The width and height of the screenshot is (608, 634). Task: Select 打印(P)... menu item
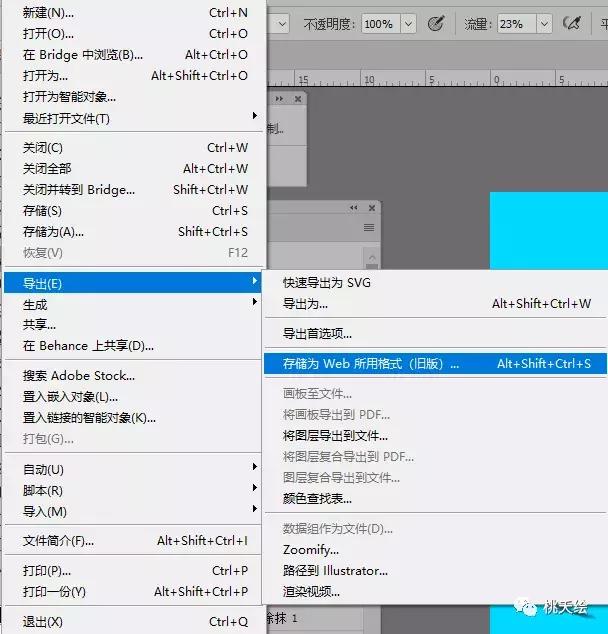coord(133,571)
